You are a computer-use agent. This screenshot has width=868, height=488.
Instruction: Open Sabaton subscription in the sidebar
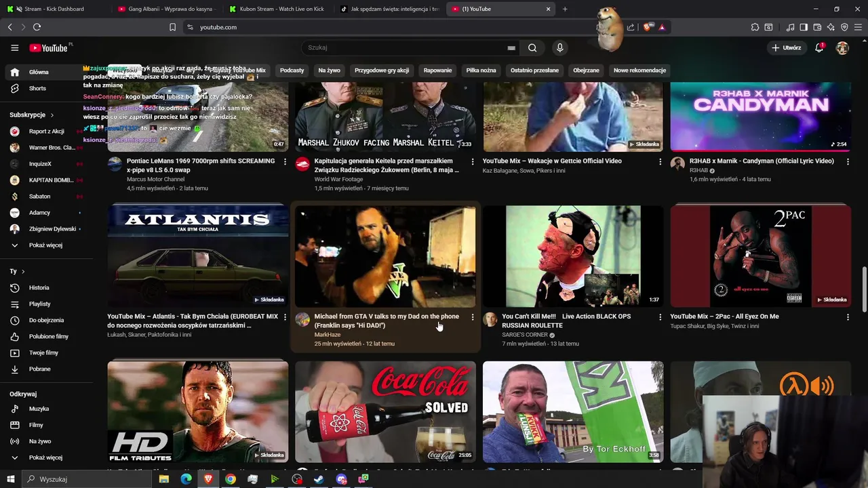click(x=47, y=196)
